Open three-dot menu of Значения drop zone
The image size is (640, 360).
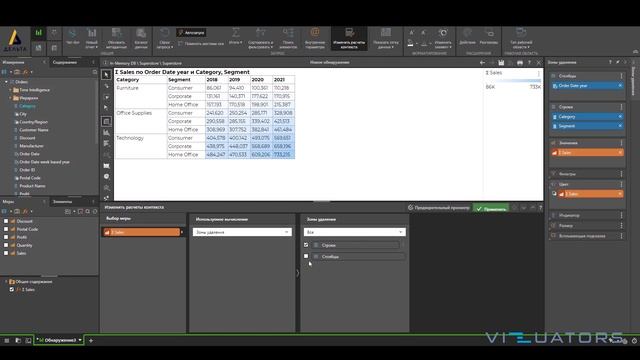pyautogui.click(x=622, y=143)
